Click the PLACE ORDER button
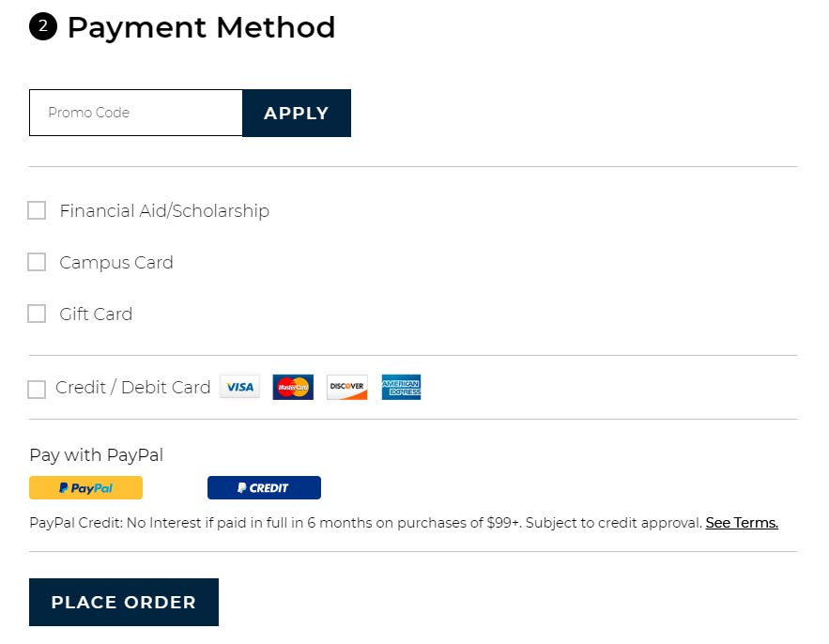 click(x=123, y=602)
